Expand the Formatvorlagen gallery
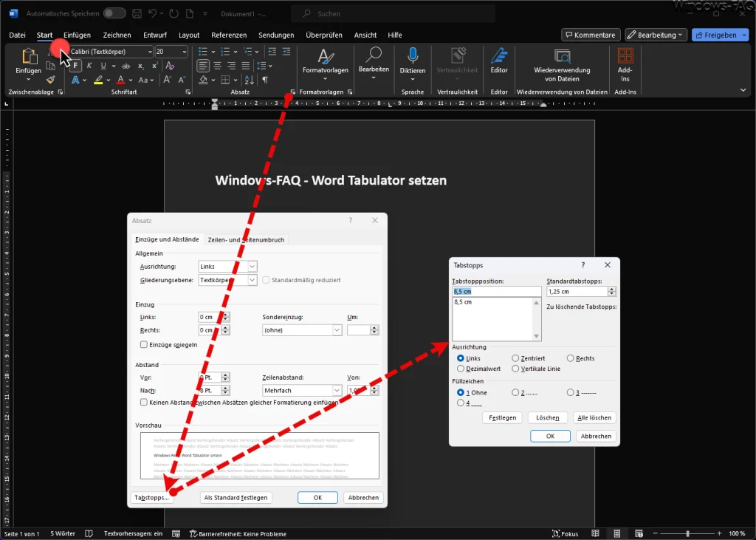 pos(326,64)
